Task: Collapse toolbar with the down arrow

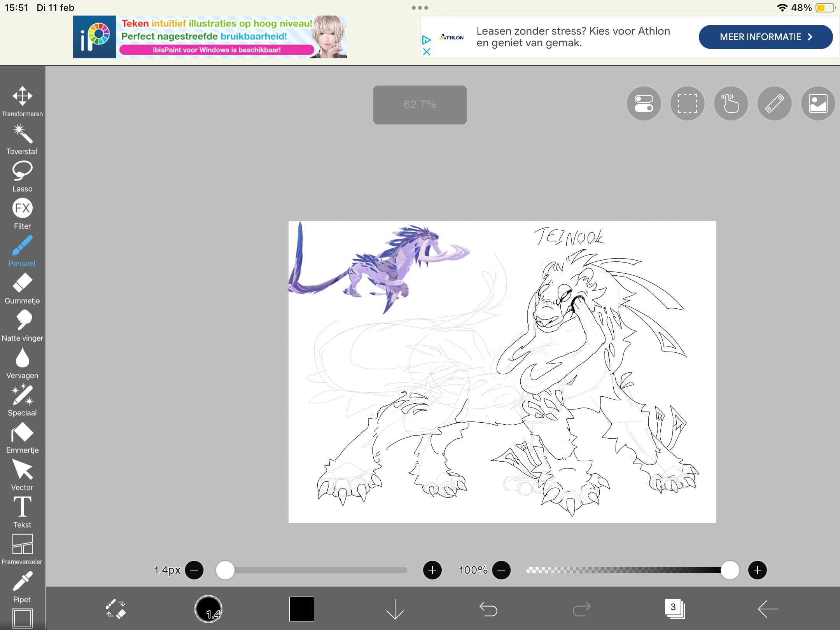Action: pyautogui.click(x=395, y=609)
